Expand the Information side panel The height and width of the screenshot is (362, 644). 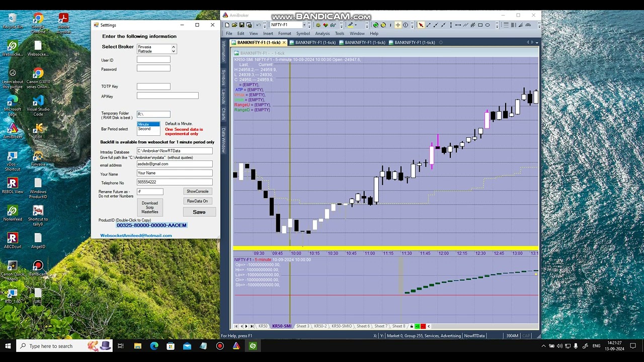point(223,51)
